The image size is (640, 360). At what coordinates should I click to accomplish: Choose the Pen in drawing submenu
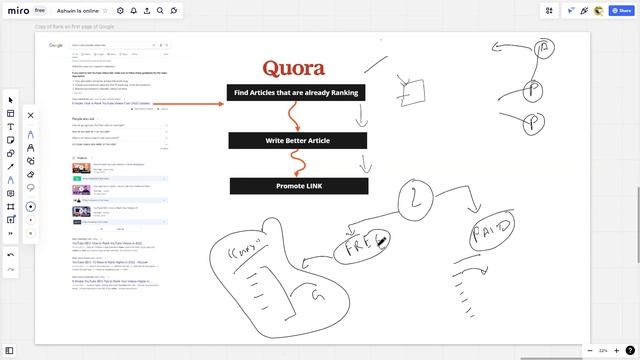(x=31, y=134)
